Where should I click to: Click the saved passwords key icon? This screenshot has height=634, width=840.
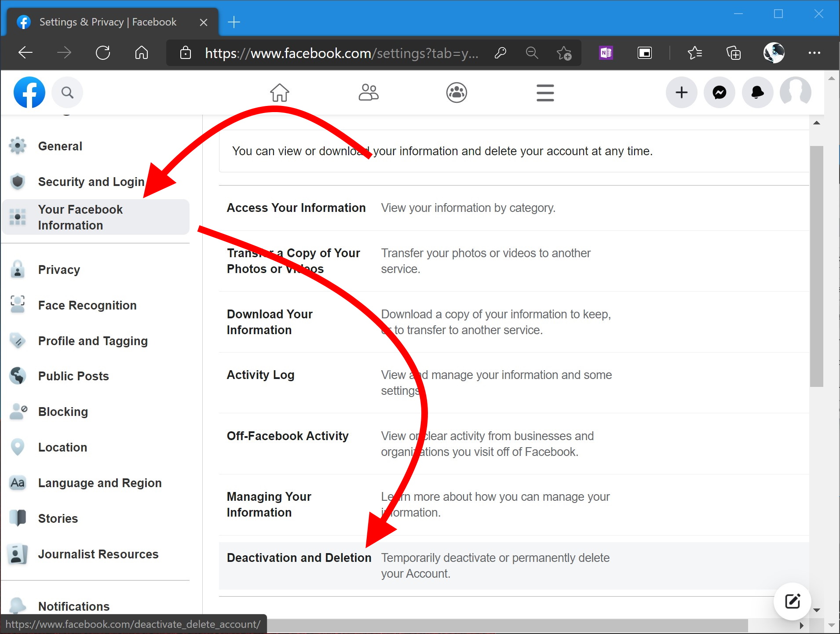coord(500,53)
